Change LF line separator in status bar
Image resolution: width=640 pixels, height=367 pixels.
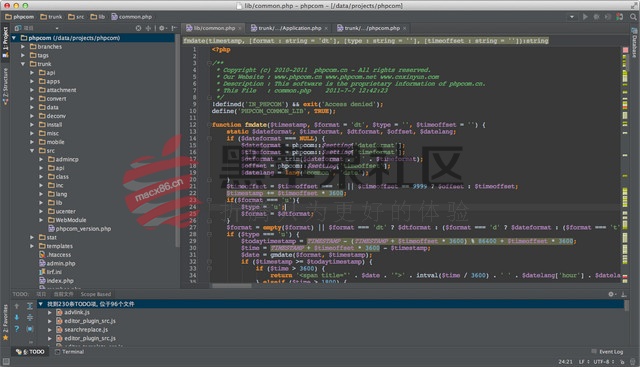(x=584, y=362)
